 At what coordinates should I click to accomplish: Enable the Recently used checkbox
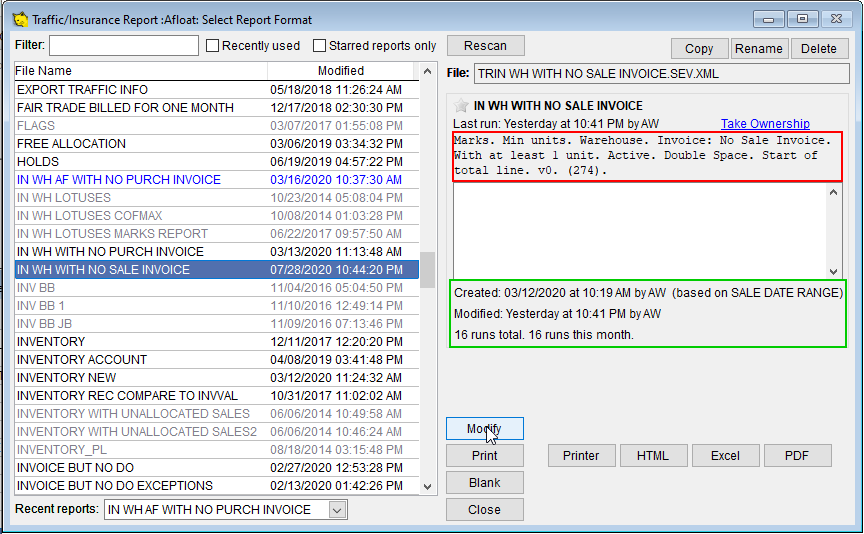pyautogui.click(x=213, y=46)
